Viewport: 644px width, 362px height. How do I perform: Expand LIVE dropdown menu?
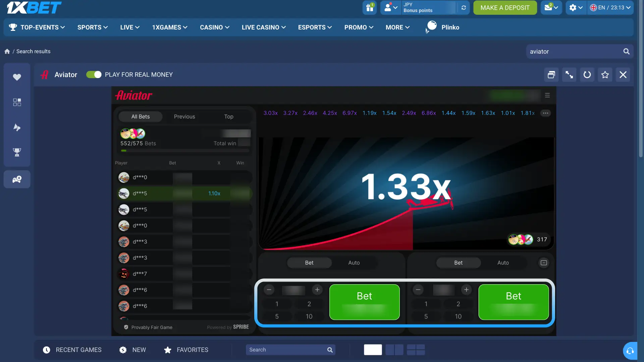click(x=130, y=27)
